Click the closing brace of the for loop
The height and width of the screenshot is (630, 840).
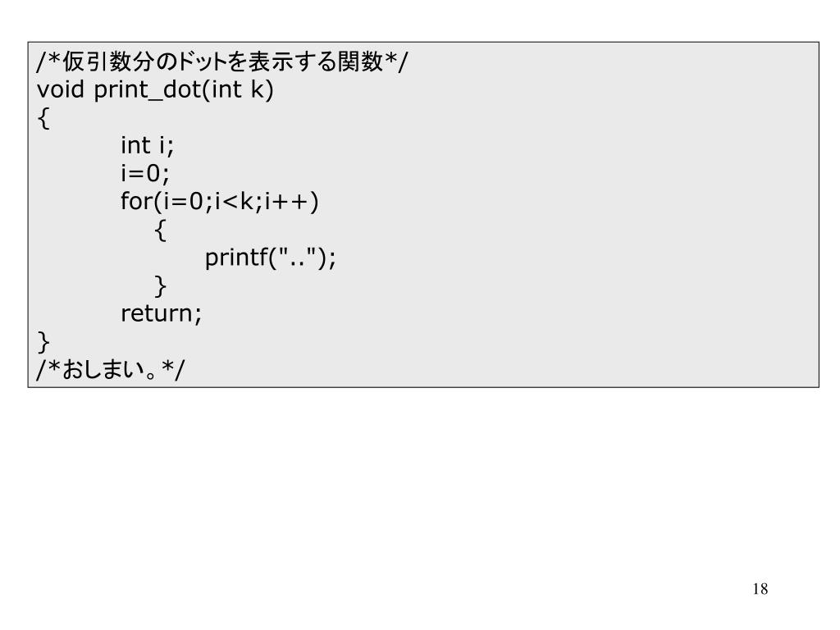click(160, 286)
